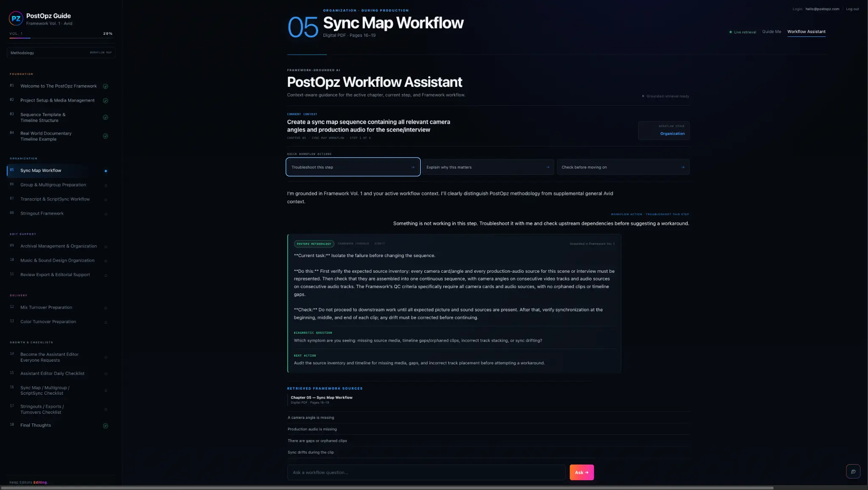Viewport: 868px width, 490px height.
Task: Select Sync Map Workflow in sidebar
Action: tap(41, 171)
